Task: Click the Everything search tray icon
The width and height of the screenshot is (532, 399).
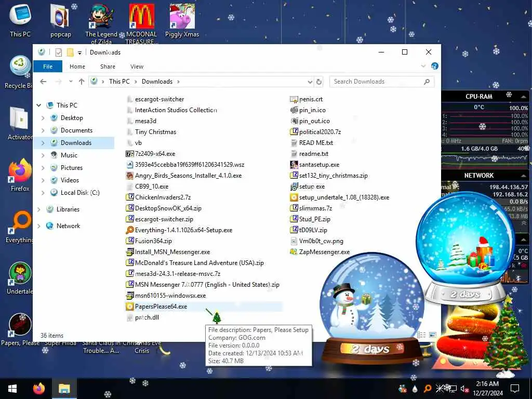Action: point(428,389)
